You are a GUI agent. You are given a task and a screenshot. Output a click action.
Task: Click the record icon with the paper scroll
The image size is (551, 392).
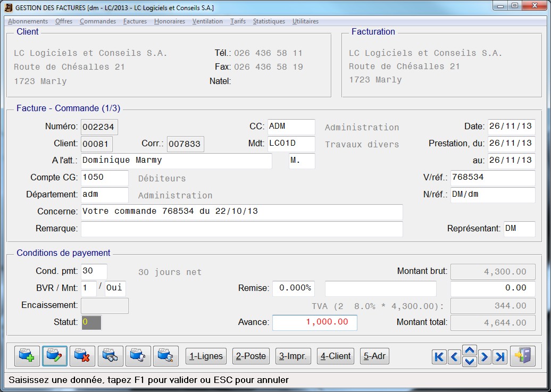138,356
